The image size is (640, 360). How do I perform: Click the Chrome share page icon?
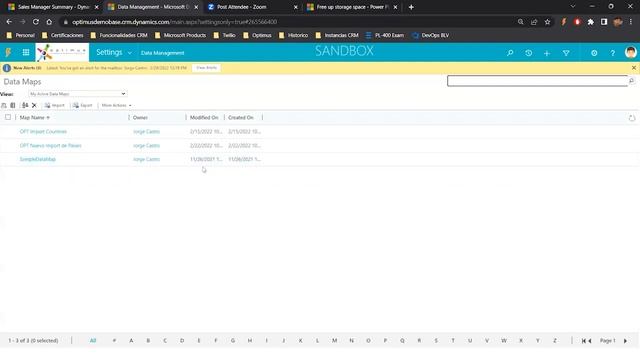coord(534,22)
